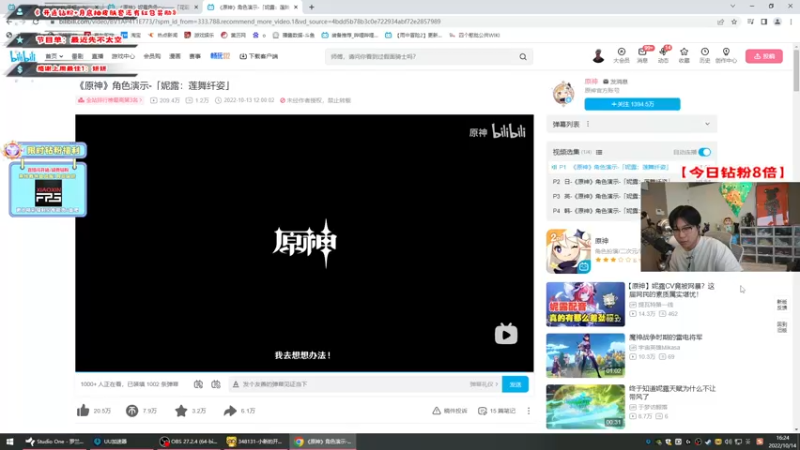The height and width of the screenshot is (450, 800).
Task: Open 妮露CV recommended video thumbnail
Action: point(585,304)
